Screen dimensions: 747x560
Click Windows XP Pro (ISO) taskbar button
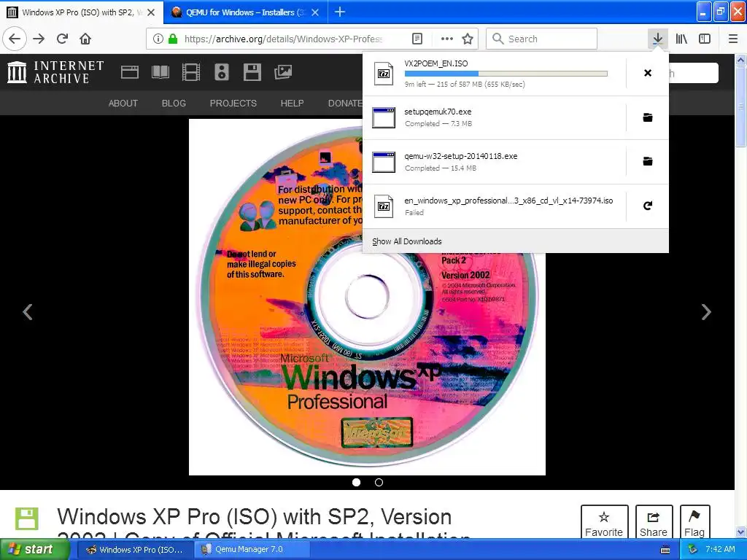[x=135, y=550]
